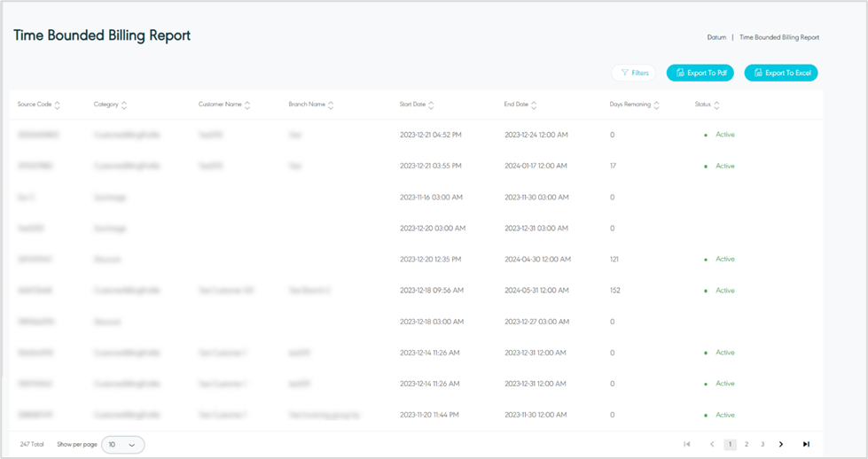Viewport: 868px width, 459px height.
Task: Select page 2 in pagination
Action: pyautogui.click(x=747, y=444)
